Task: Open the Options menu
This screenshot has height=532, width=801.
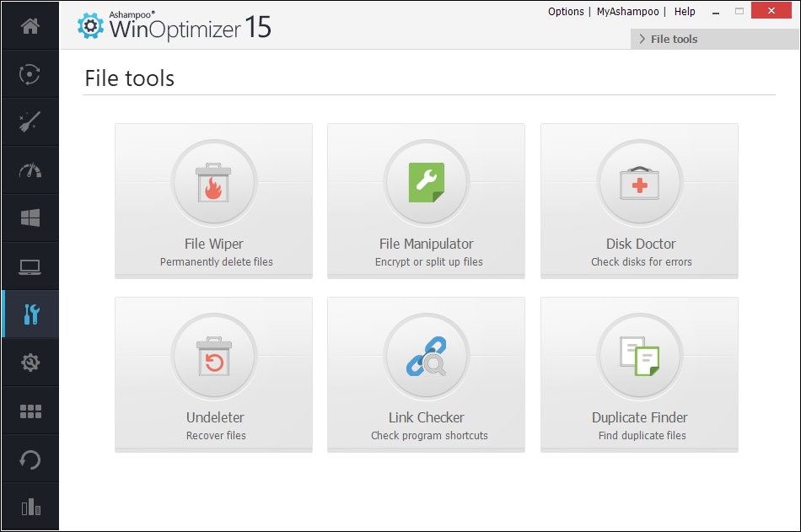Action: [x=566, y=12]
